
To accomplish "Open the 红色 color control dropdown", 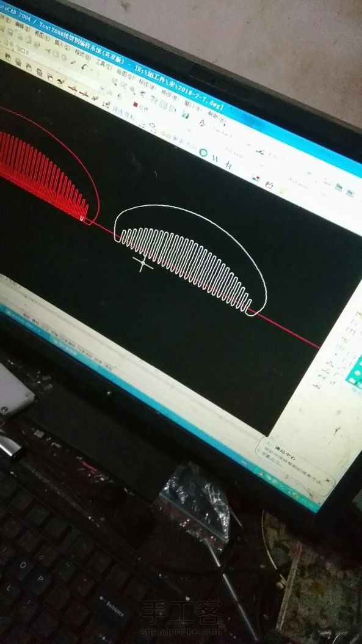I will tap(142, 108).
